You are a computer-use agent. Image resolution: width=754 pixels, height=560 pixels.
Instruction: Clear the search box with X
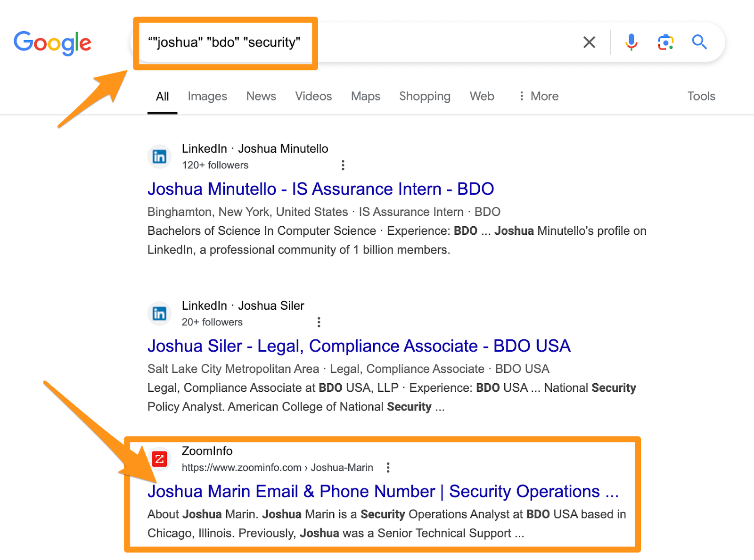[x=589, y=42]
